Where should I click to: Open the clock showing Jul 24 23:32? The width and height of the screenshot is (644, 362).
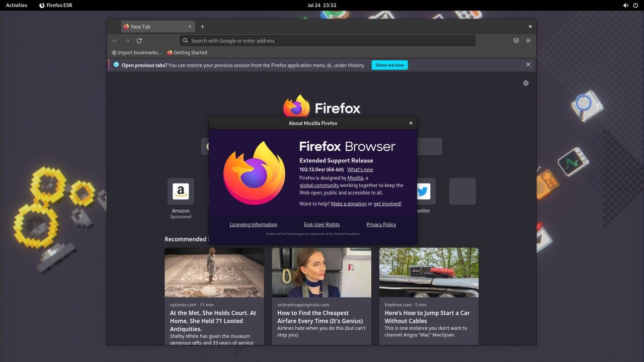click(322, 5)
